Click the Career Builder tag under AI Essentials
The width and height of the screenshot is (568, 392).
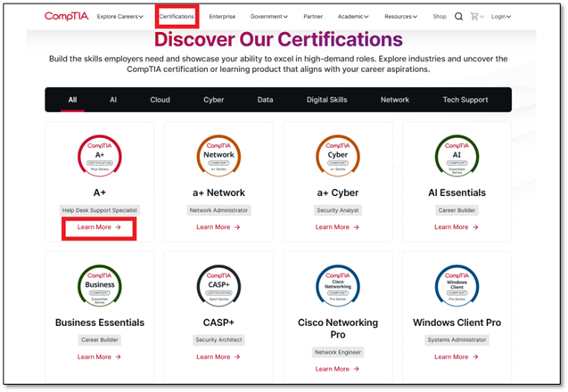point(457,210)
